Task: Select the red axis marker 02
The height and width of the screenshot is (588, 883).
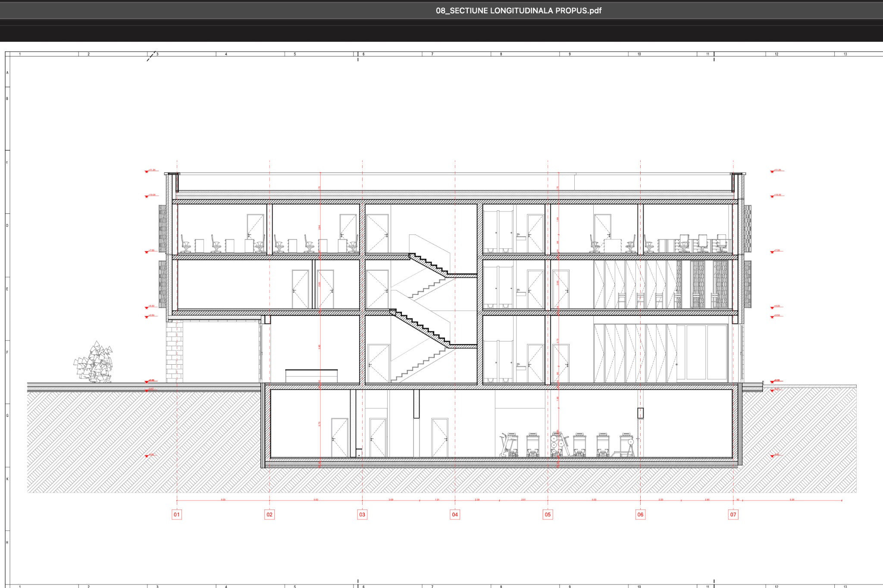Action: coord(269,514)
